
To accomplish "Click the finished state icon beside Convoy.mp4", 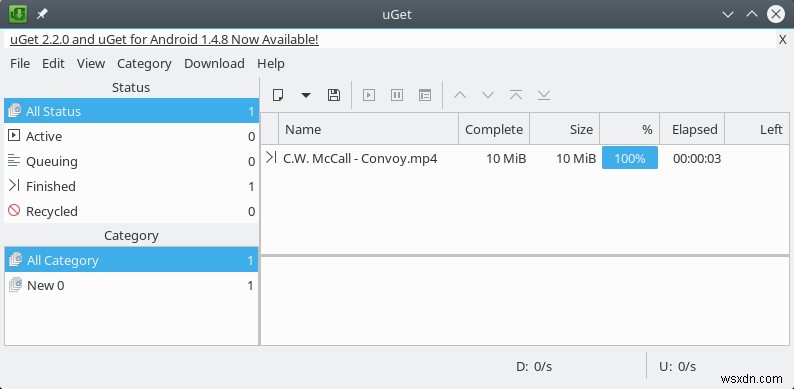I will pos(271,157).
